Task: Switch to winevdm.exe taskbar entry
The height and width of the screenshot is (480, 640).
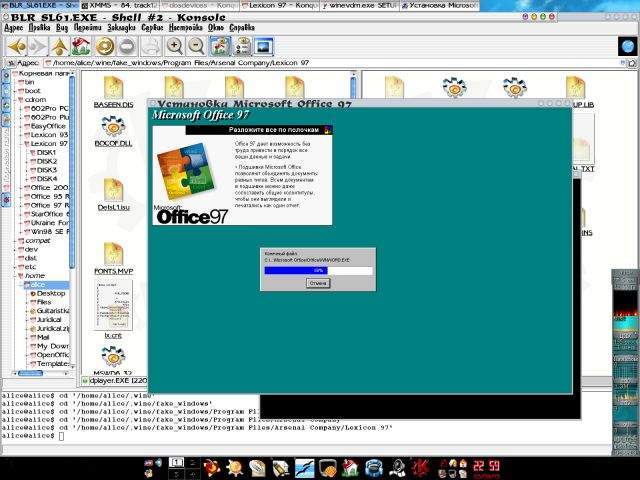Action: click(360, 6)
